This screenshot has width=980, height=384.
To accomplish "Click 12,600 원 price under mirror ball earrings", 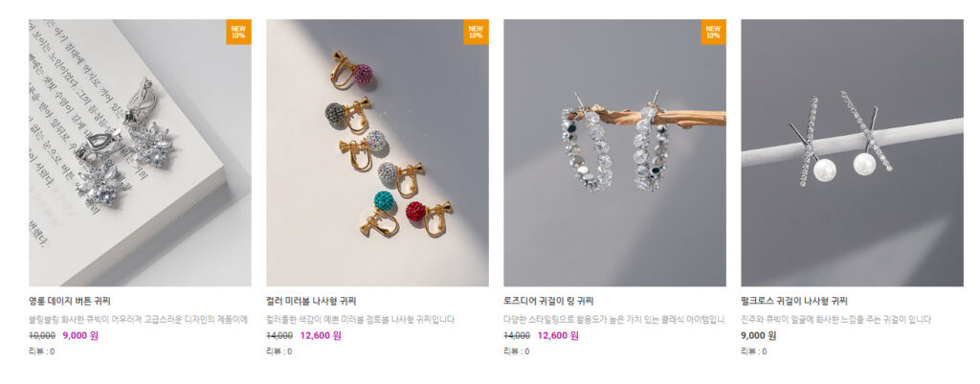I will [321, 335].
